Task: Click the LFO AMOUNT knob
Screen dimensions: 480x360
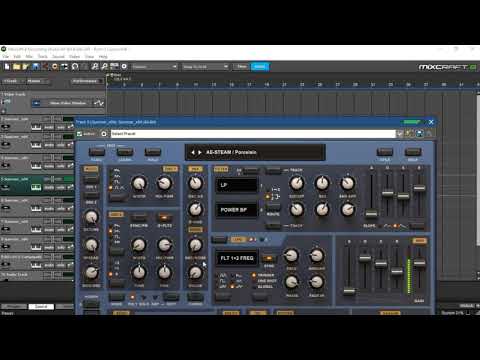Action: (316, 256)
